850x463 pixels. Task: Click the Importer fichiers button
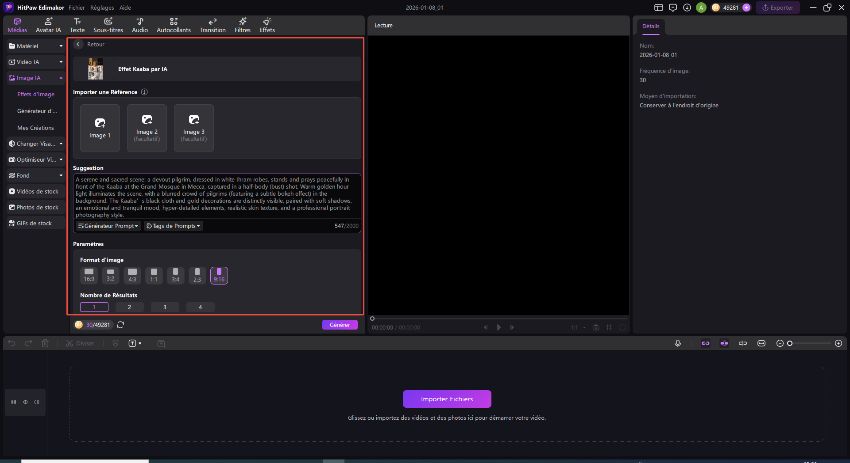click(446, 398)
